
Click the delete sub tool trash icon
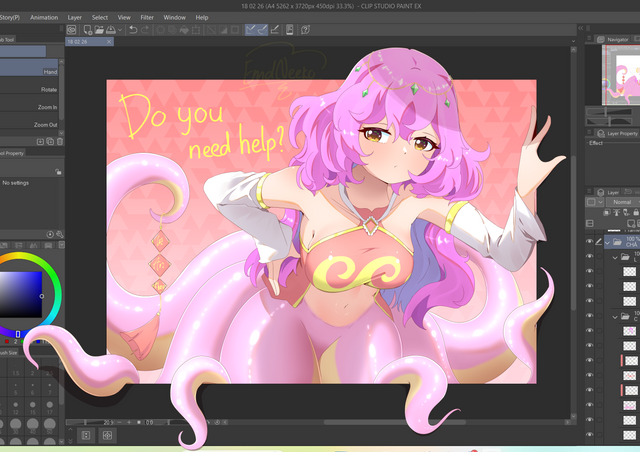pos(60,142)
